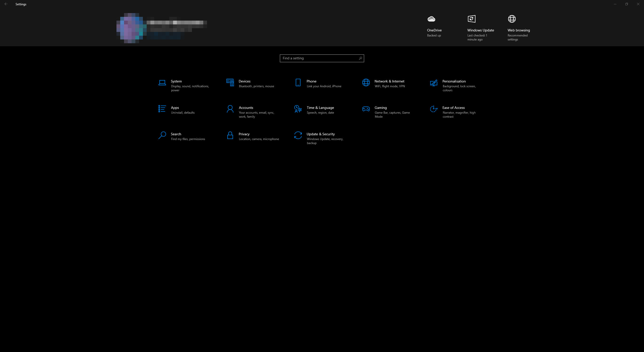Click the blurred user profile picture

[x=131, y=28]
